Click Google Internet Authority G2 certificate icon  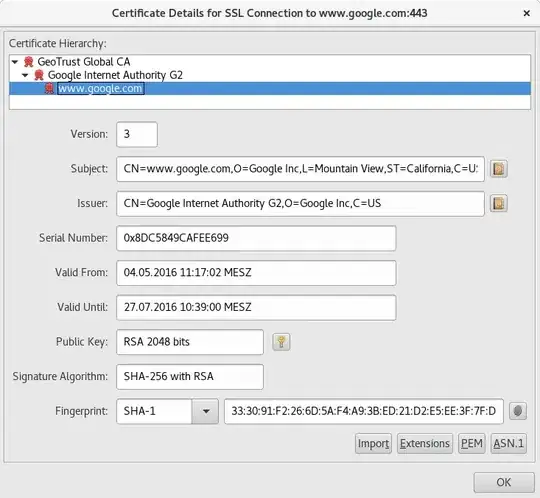[39, 75]
